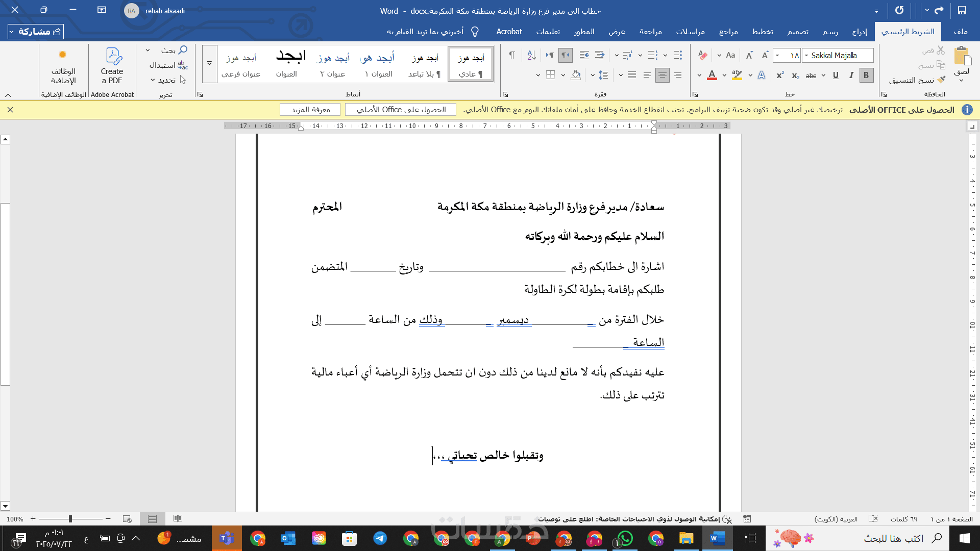The height and width of the screenshot is (551, 980).
Task: Open the Sakkal Majalla font name dropdown
Action: pos(807,55)
